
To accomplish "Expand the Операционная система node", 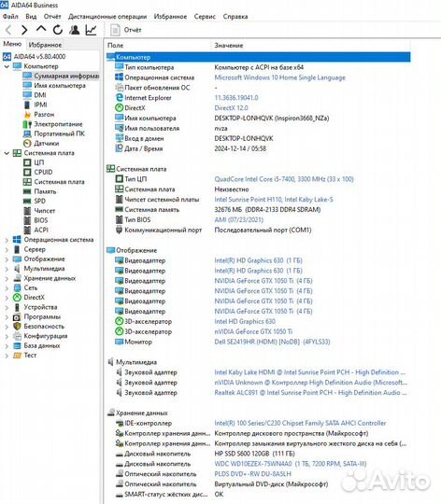I will [7, 240].
